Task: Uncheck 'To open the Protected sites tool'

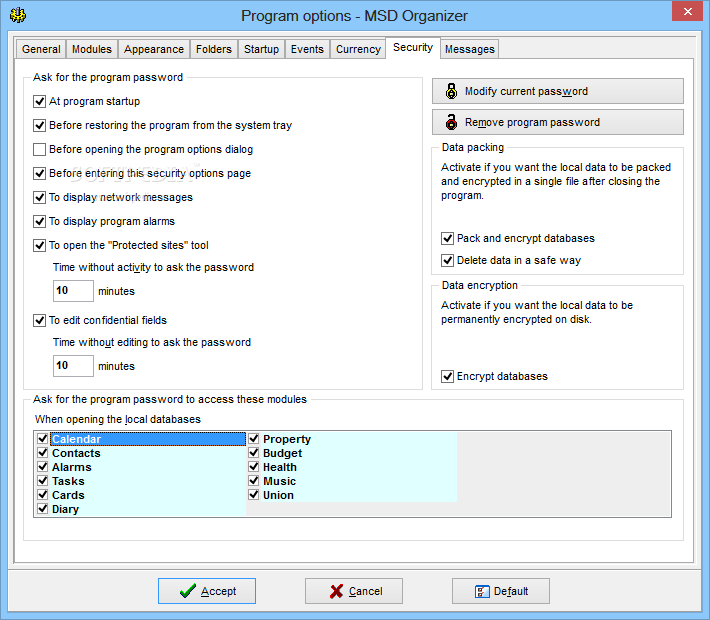Action: [x=39, y=245]
